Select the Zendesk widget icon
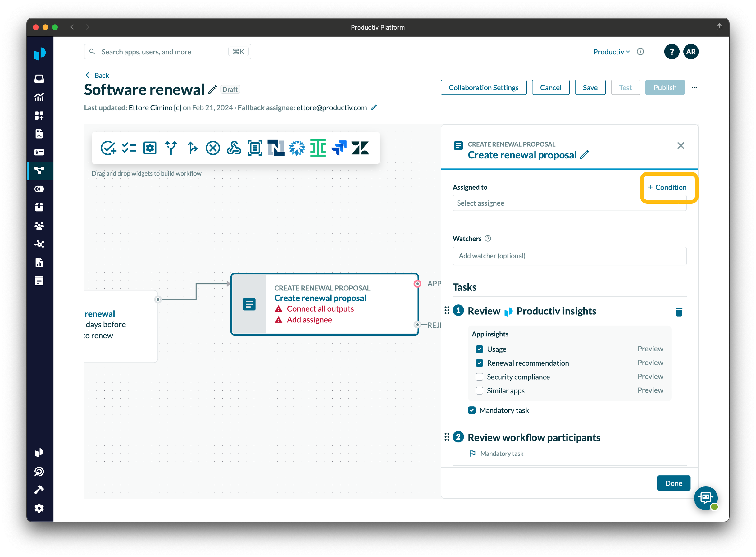Image resolution: width=756 pixels, height=557 pixels. tap(360, 148)
